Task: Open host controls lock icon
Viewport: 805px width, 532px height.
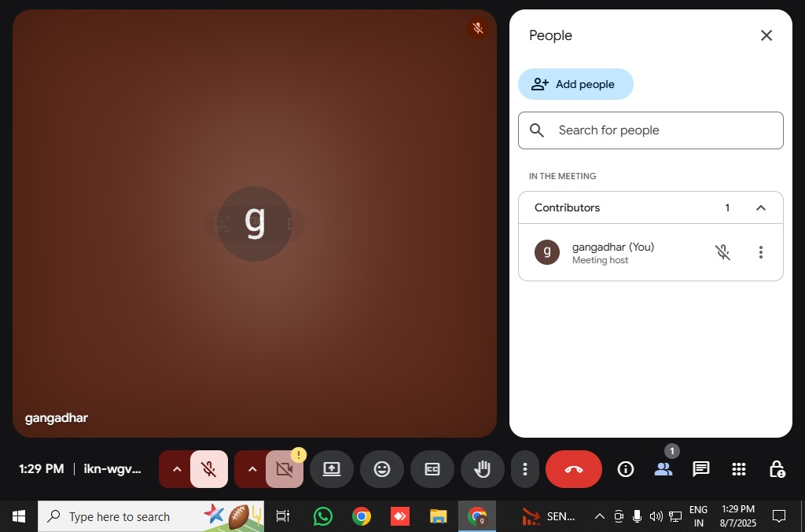Action: click(776, 469)
